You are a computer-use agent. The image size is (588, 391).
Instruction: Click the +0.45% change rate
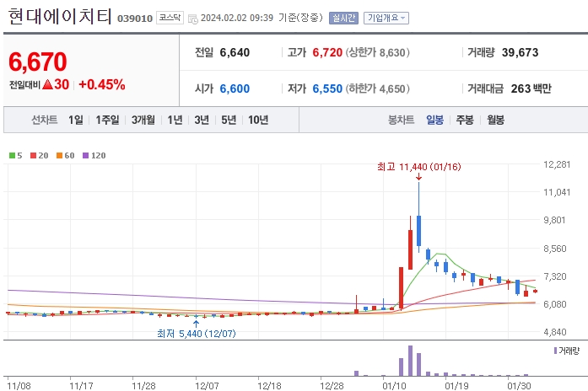tap(101, 84)
